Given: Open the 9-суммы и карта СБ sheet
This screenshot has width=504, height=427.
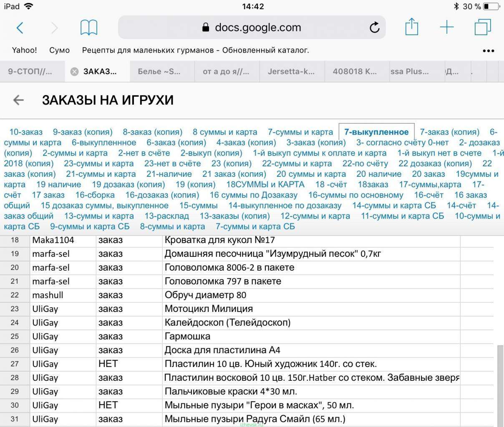Looking at the screenshot, I should (90, 226).
